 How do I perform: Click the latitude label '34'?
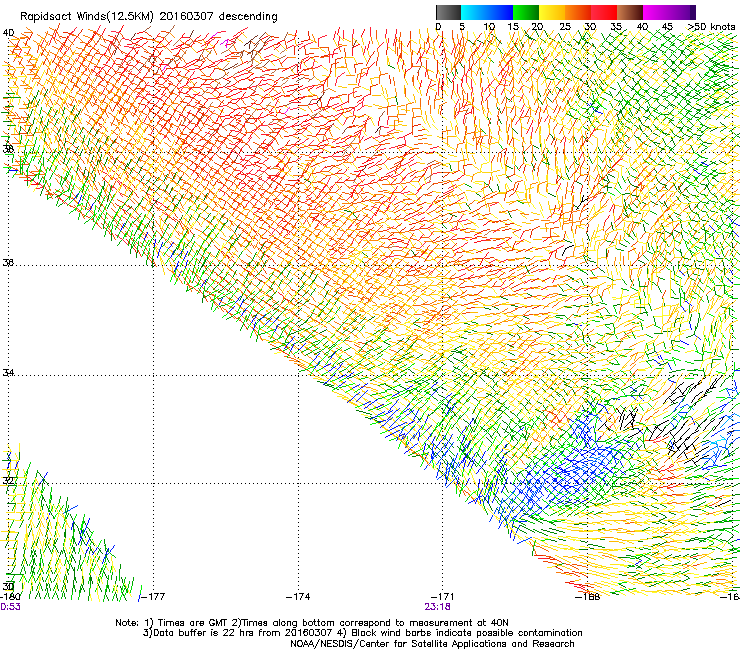pos(8,372)
